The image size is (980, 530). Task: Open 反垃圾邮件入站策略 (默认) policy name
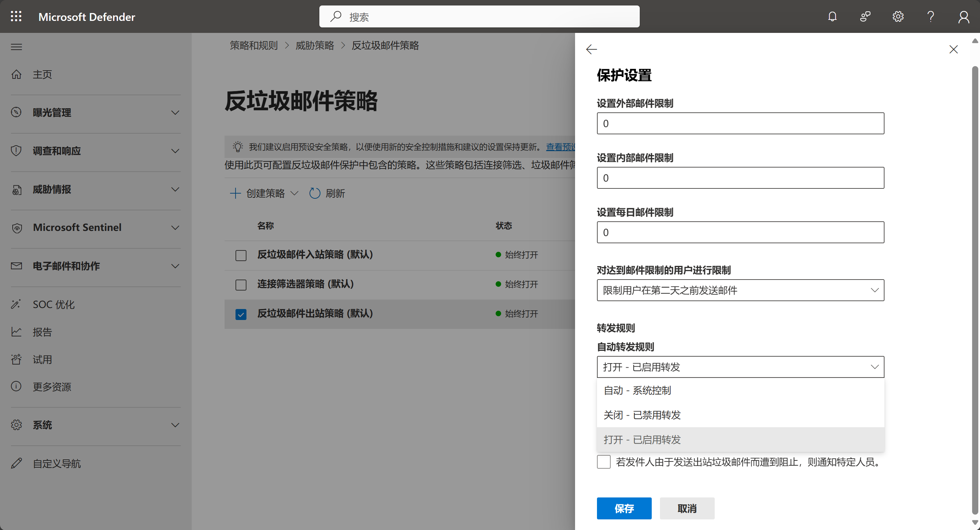pyautogui.click(x=315, y=254)
